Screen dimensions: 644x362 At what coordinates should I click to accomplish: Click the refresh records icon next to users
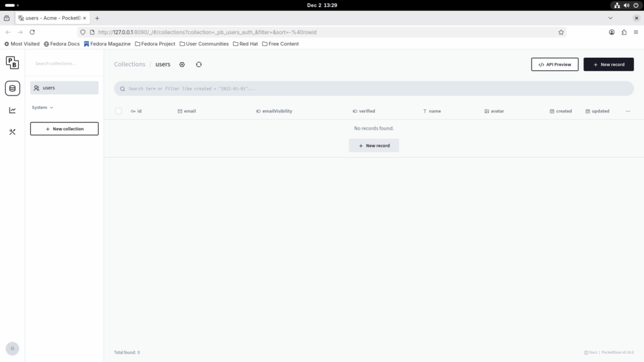(199, 65)
